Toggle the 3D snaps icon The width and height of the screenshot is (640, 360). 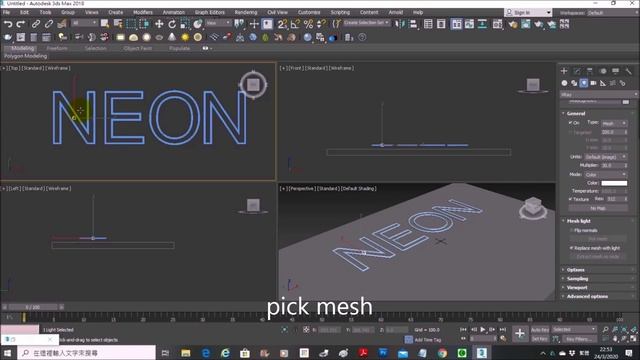pyautogui.click(x=282, y=24)
